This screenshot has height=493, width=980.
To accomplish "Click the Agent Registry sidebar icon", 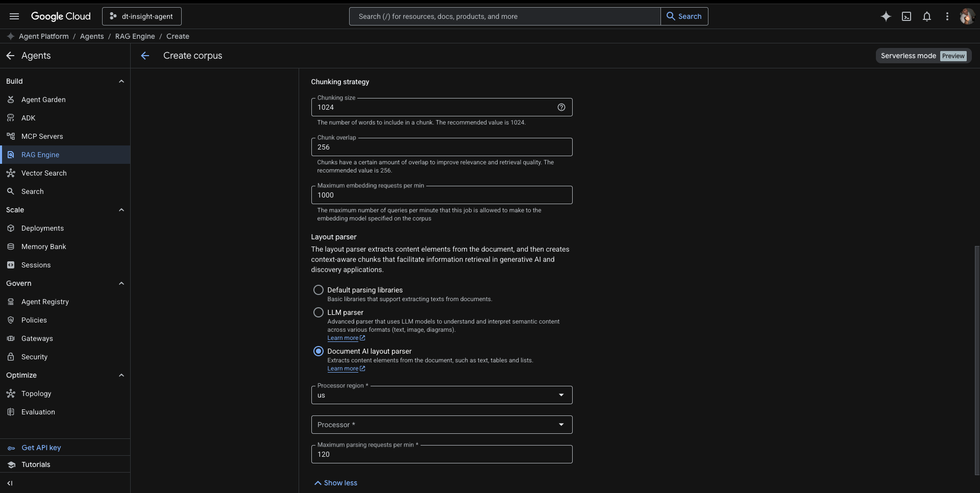I will click(x=11, y=302).
